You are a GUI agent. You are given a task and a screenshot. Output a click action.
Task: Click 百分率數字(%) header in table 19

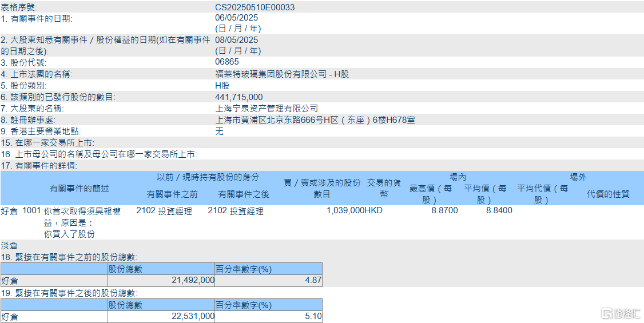pyautogui.click(x=244, y=305)
